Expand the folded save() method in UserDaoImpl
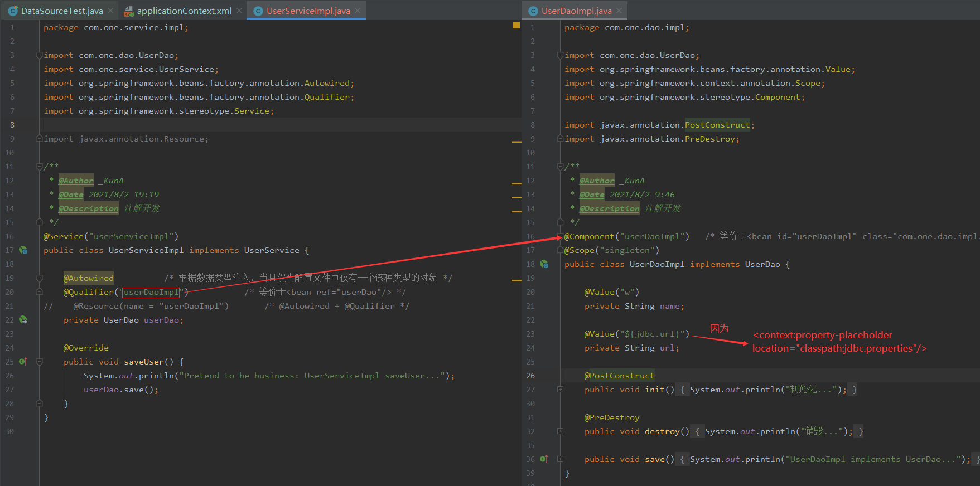Screen dimensions: 980x486 (x=560, y=459)
